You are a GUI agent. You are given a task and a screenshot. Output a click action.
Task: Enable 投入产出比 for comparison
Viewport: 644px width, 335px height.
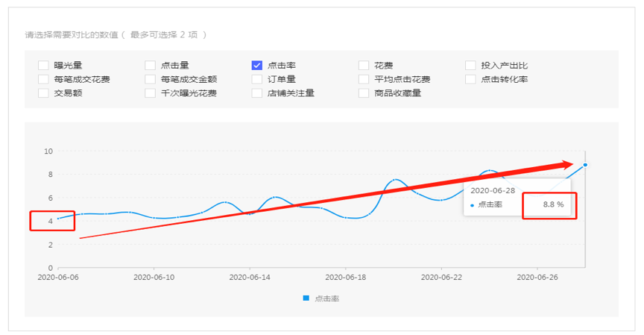point(470,66)
